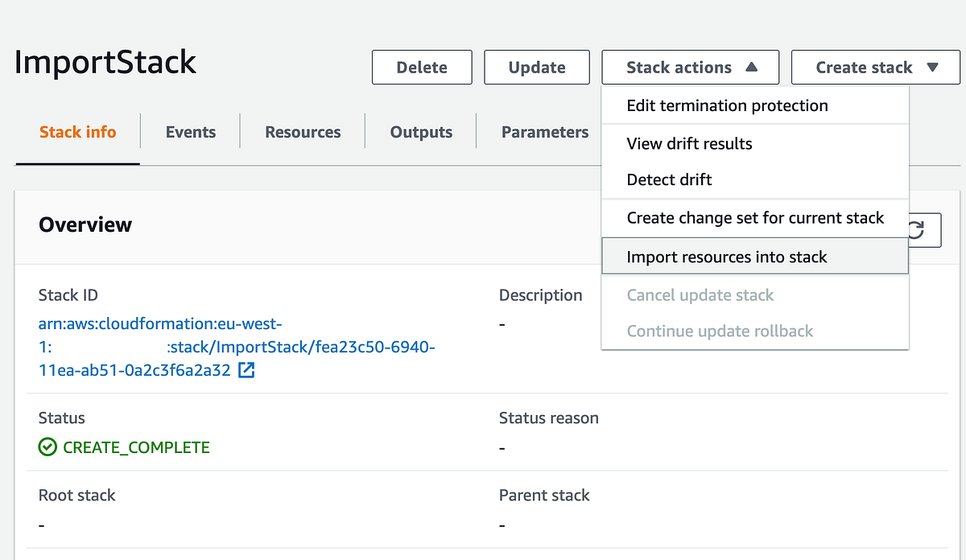
Task: Open the Create stack dropdown menu
Action: (x=875, y=67)
